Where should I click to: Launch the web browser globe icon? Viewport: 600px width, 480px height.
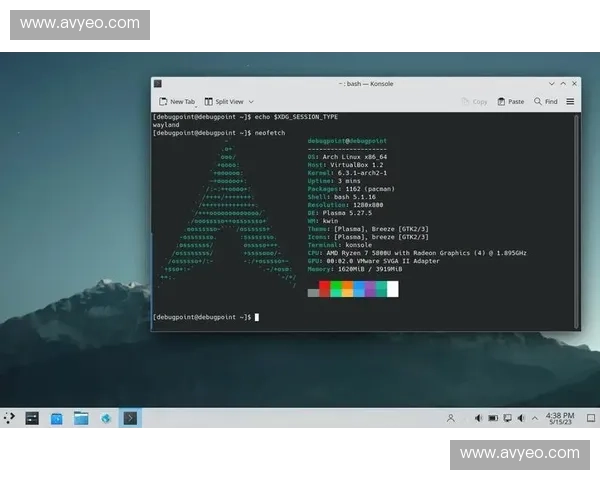106,417
